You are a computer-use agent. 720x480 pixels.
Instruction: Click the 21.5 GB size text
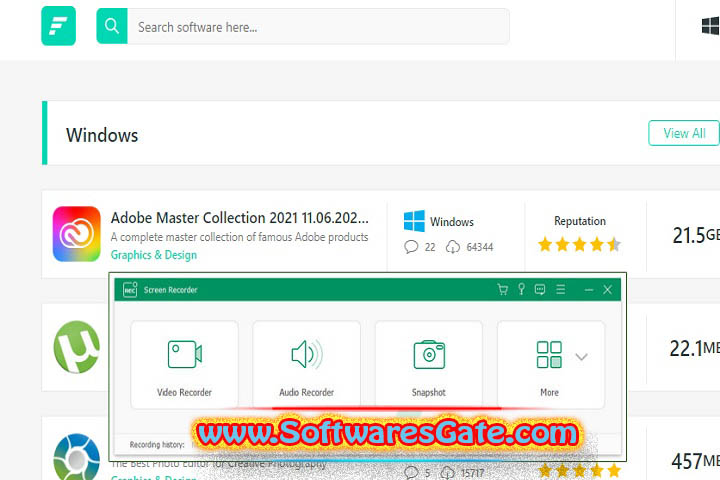click(x=695, y=235)
